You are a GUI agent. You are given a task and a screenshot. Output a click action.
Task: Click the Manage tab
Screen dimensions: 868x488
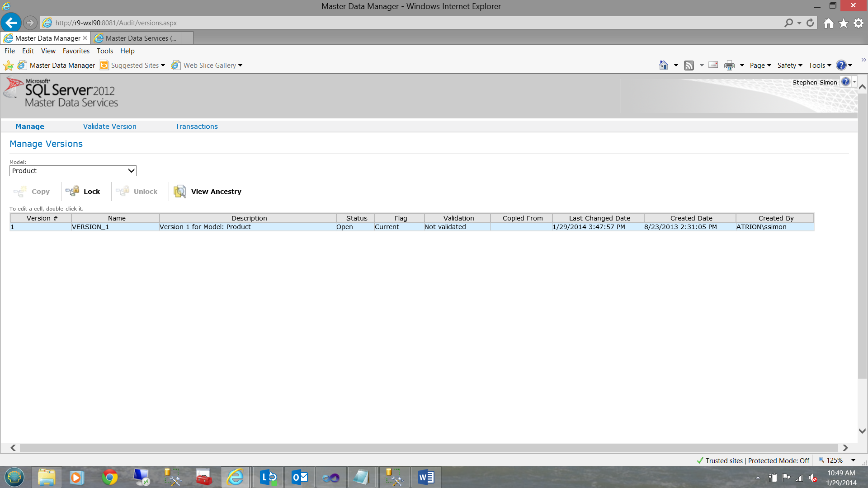point(30,127)
